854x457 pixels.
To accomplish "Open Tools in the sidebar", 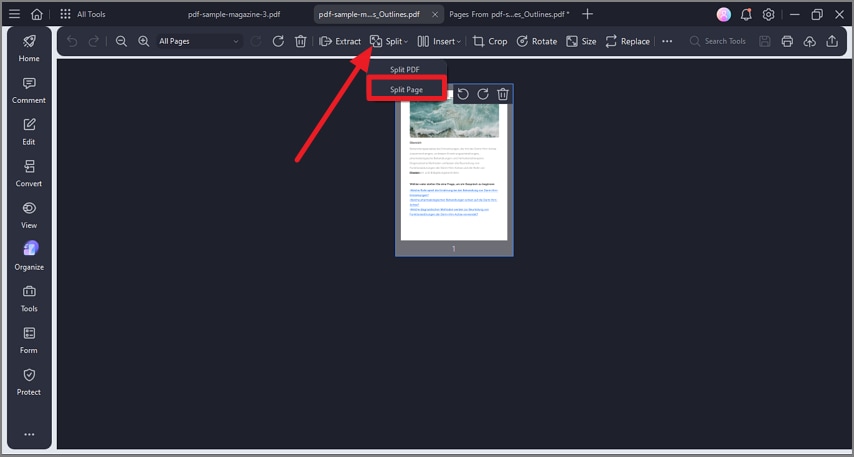I will 29,298.
